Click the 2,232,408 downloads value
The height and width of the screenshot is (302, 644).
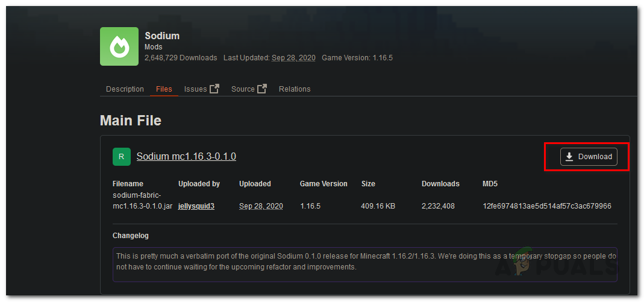coord(438,206)
